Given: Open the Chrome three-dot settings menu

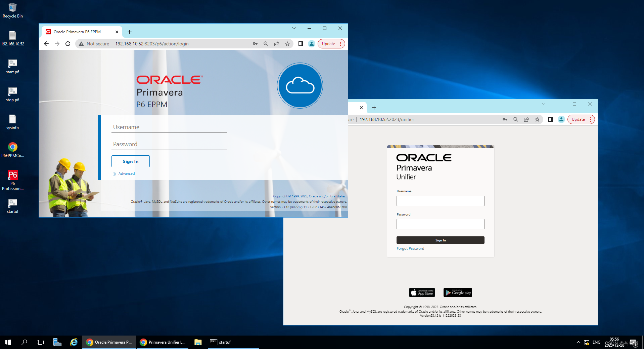Looking at the screenshot, I should 341,44.
